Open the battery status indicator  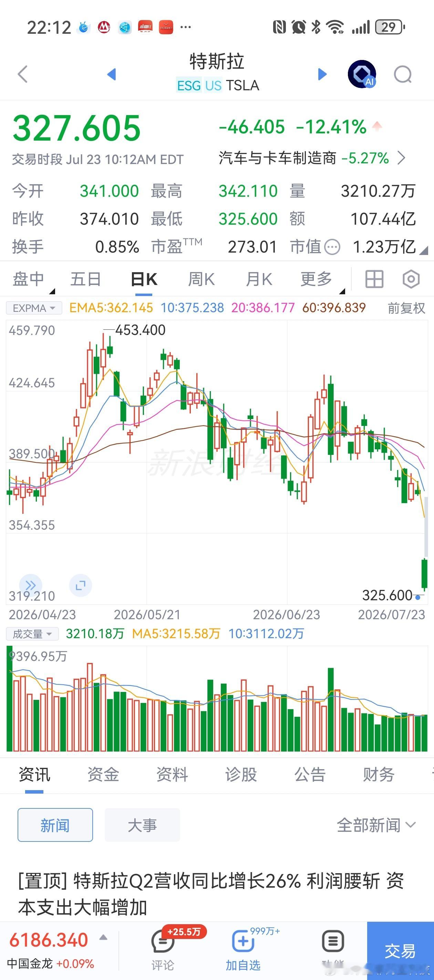tap(390, 27)
